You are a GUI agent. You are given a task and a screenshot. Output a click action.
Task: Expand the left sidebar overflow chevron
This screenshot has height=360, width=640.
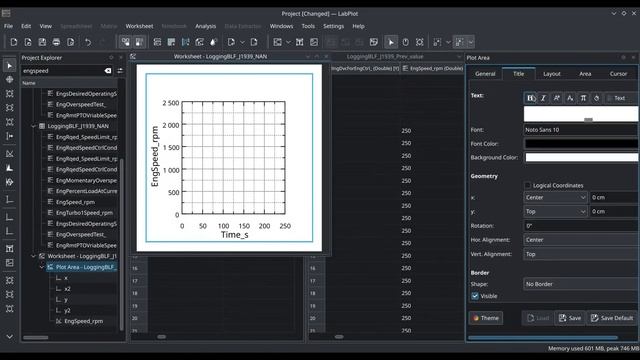pos(10,337)
